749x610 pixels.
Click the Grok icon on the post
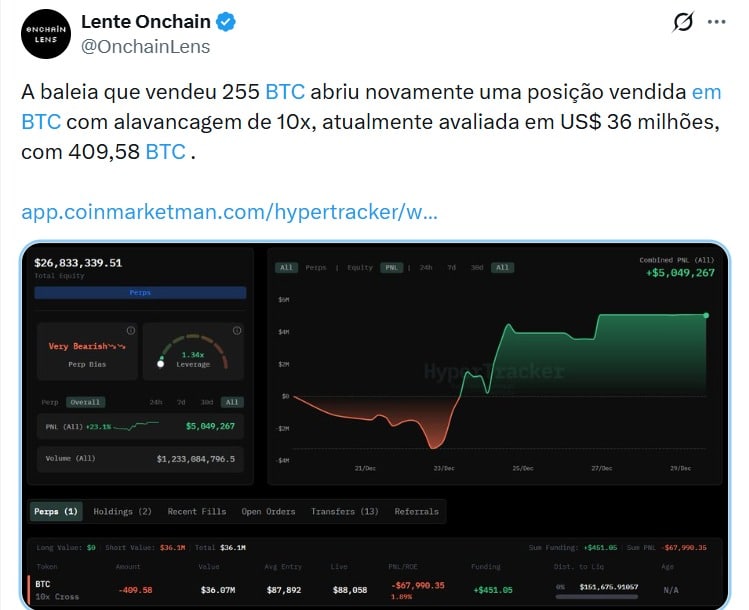coord(683,23)
